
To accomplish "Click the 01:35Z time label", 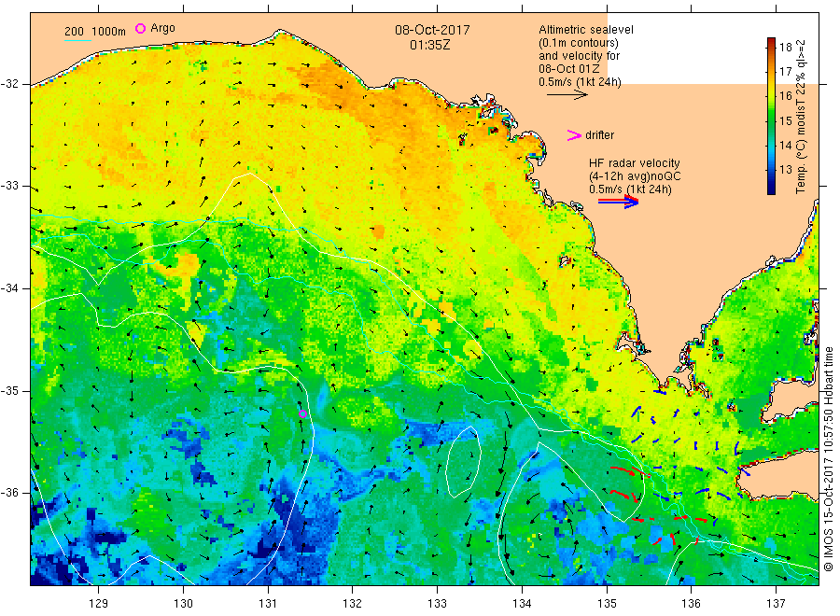I will [430, 45].
